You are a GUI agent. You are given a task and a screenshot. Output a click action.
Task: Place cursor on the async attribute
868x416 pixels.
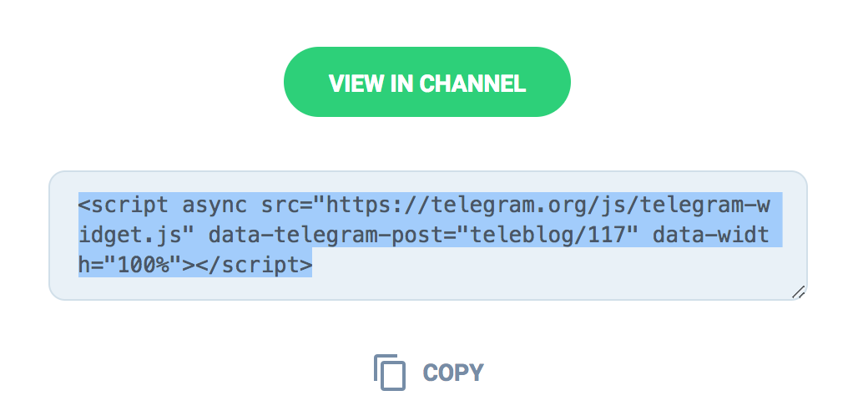215,205
